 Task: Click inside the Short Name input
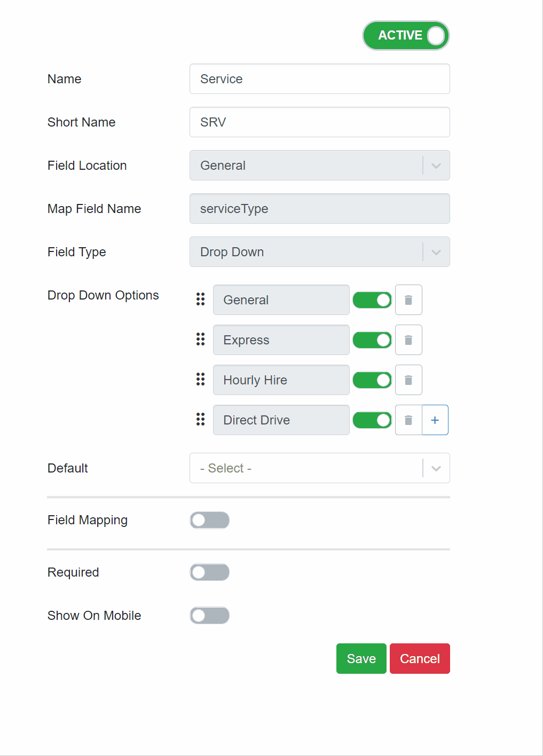pyautogui.click(x=319, y=122)
